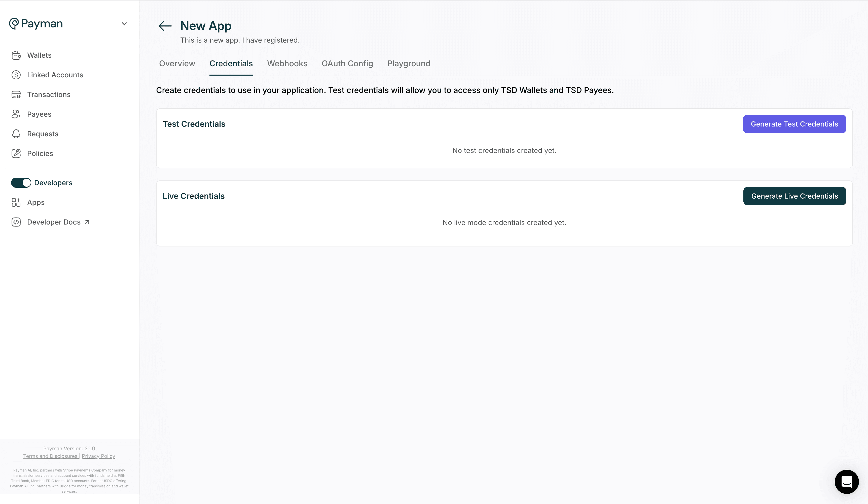The image size is (868, 504).
Task: Click Generate Test Credentials button
Action: coord(794,124)
